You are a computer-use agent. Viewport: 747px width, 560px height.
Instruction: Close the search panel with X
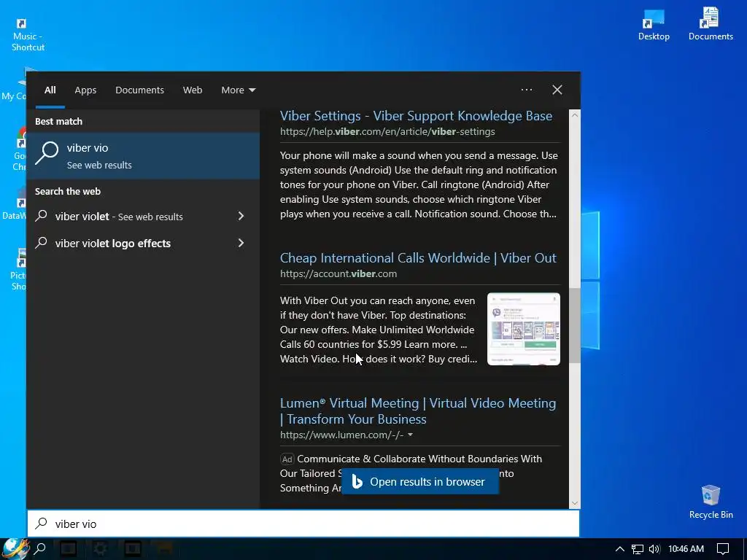(557, 90)
